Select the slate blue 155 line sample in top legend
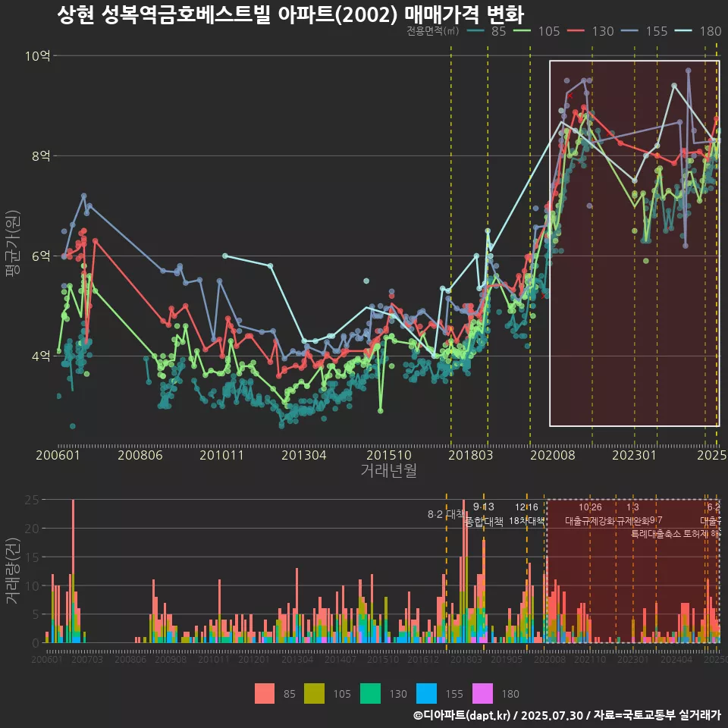Screen dimensions: 728x728 pos(629,31)
